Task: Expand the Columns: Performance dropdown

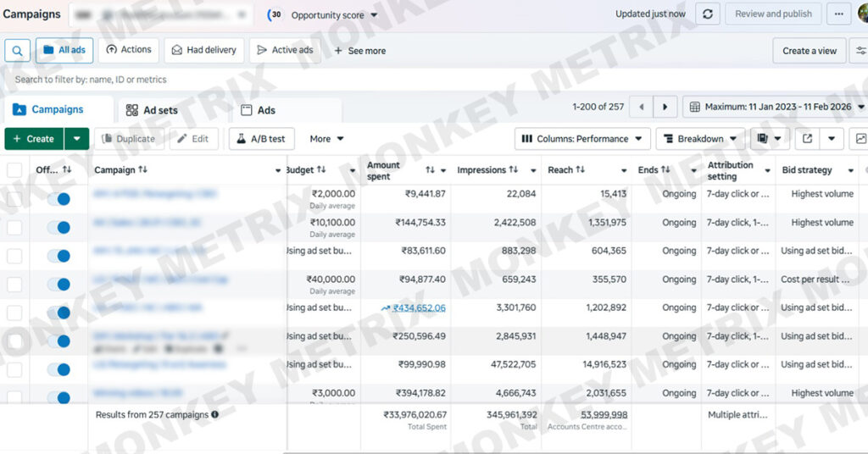Action: pos(582,139)
